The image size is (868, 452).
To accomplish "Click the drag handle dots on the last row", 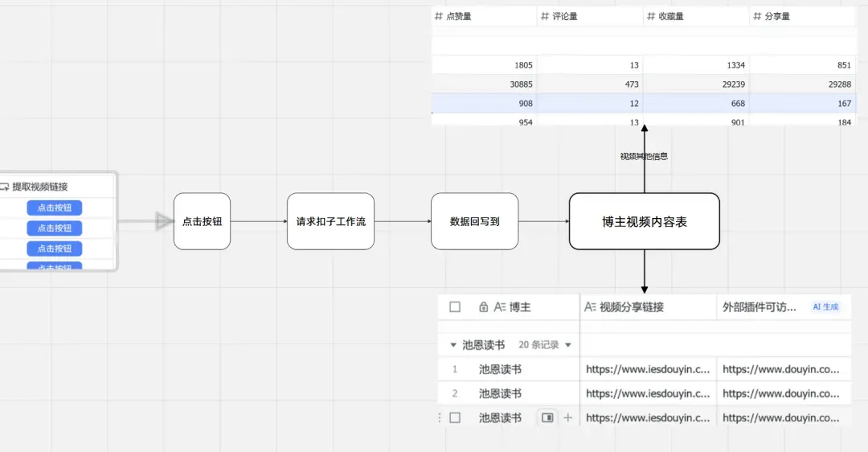I will (440, 417).
